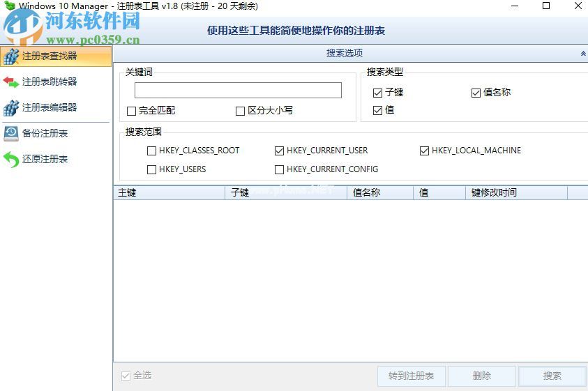Uncheck the 子键 search type

click(377, 93)
